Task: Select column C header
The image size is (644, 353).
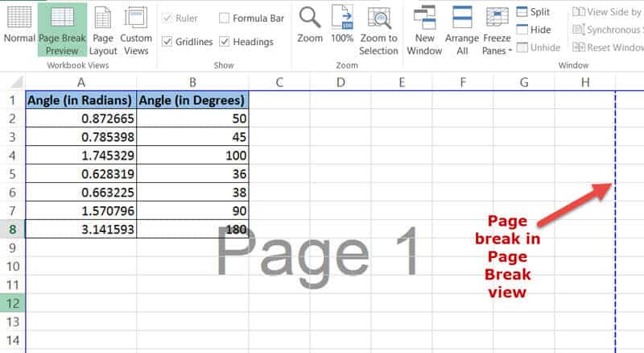Action: tap(279, 82)
